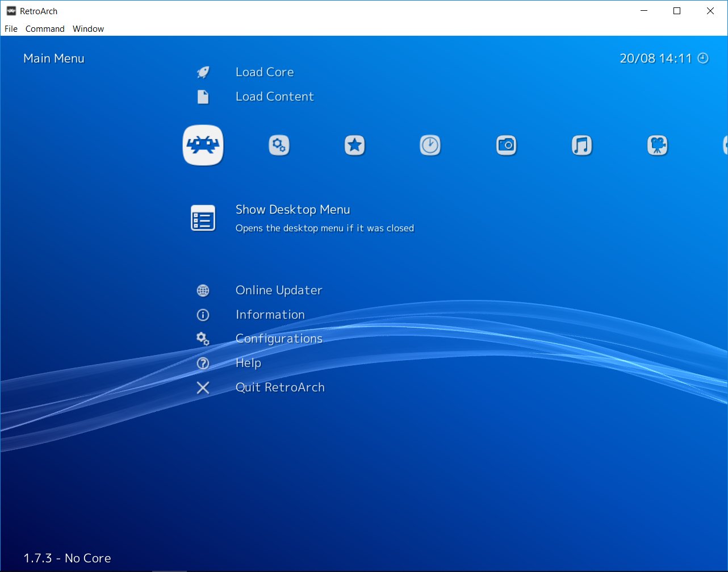Select Load Content
728x572 pixels.
pyautogui.click(x=274, y=97)
